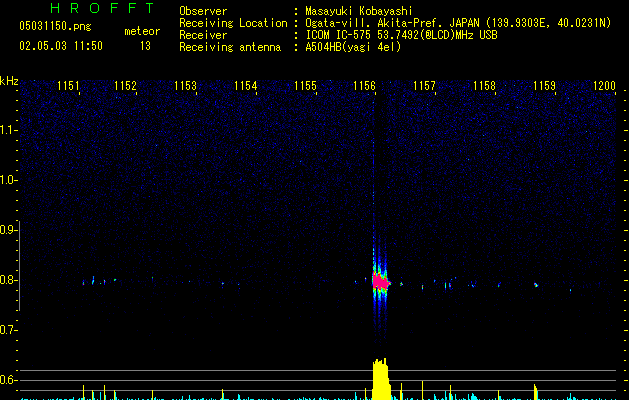Click the 0.6 frequency axis label
The image size is (629, 400).
click(9, 380)
